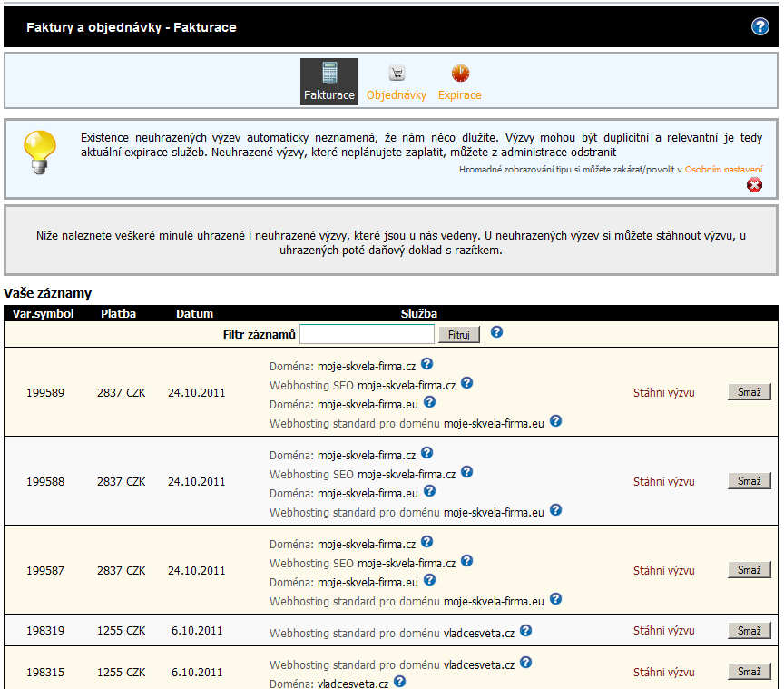Download výzva for invoice 198315
The width and height of the screenshot is (784, 689).
tap(663, 673)
